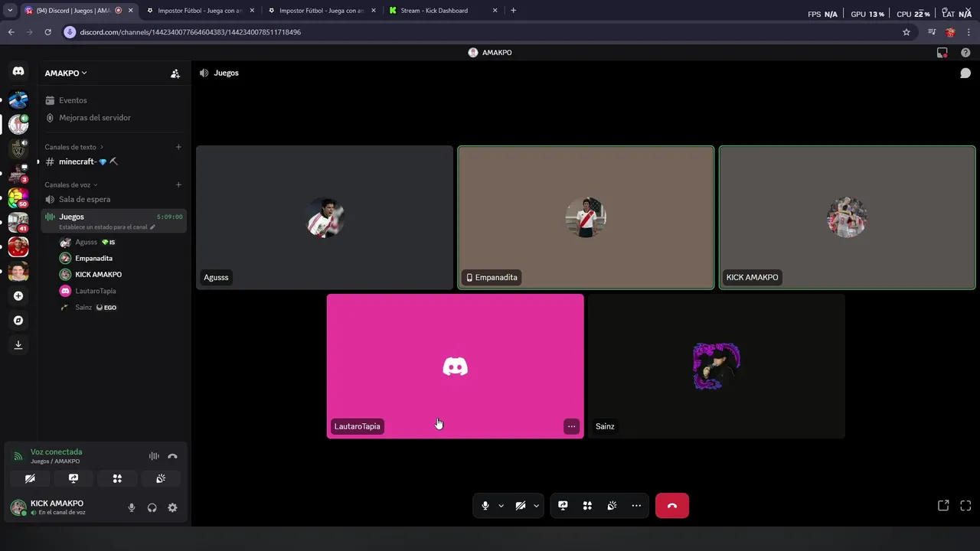This screenshot has width=980, height=551.
Task: Open camera options chevron in call bar
Action: click(536, 506)
